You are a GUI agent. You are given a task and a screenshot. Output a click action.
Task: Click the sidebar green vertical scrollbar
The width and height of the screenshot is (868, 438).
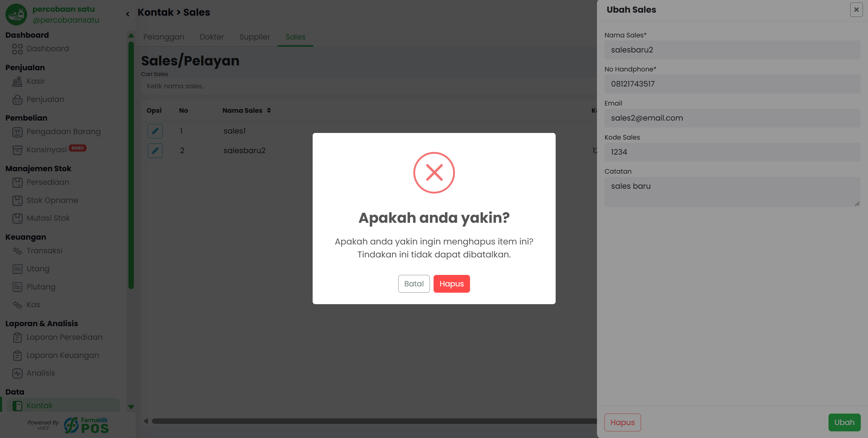tap(131, 165)
